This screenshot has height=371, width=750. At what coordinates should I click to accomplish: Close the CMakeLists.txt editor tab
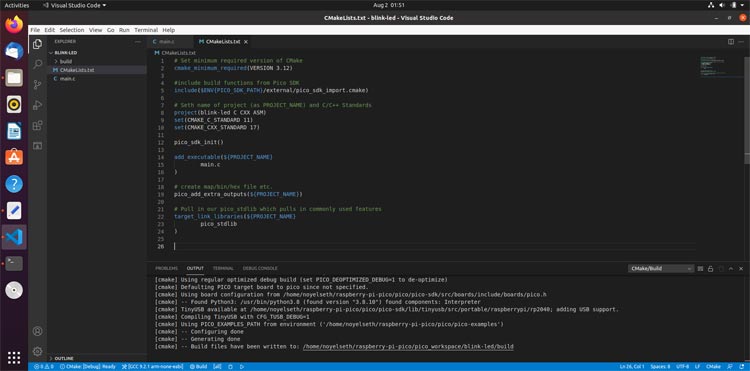click(246, 42)
